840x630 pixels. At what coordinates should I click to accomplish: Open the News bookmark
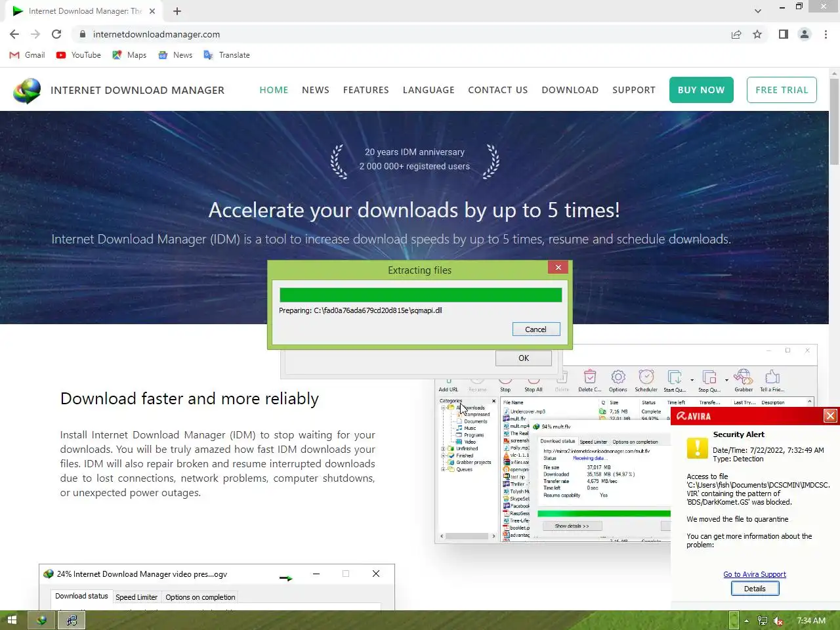[x=175, y=55]
